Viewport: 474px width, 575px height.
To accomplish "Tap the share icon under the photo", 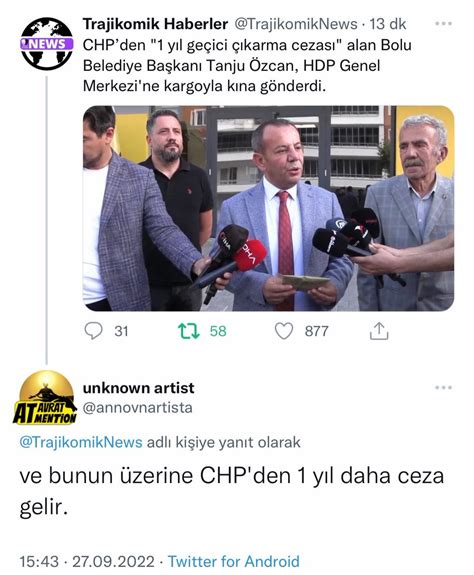I will coord(379,331).
